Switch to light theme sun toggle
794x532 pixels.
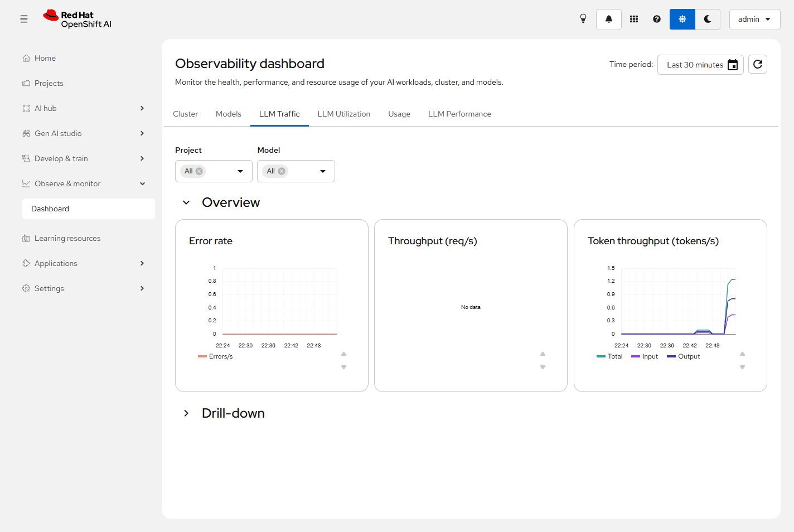point(682,19)
